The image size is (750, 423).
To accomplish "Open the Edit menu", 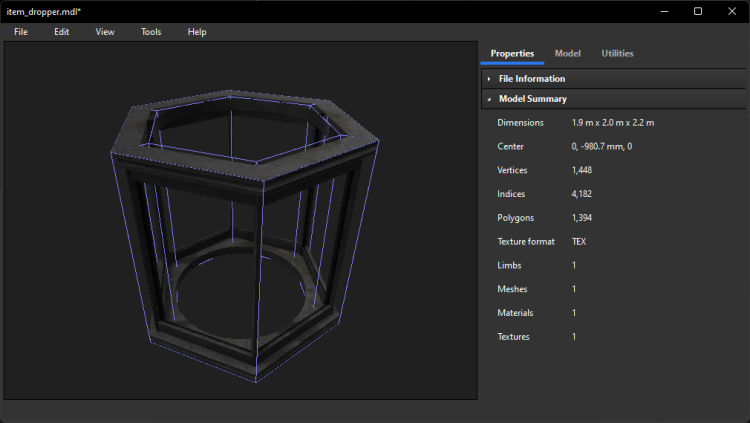I will tap(62, 32).
